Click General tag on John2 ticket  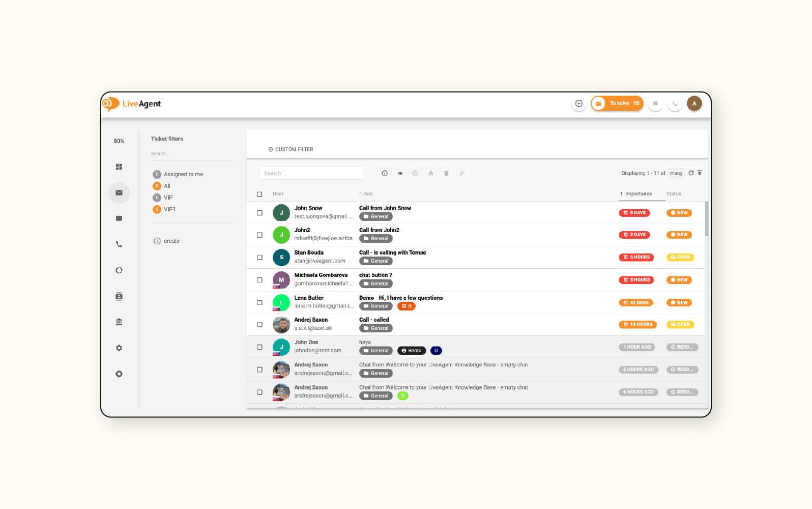tap(376, 239)
